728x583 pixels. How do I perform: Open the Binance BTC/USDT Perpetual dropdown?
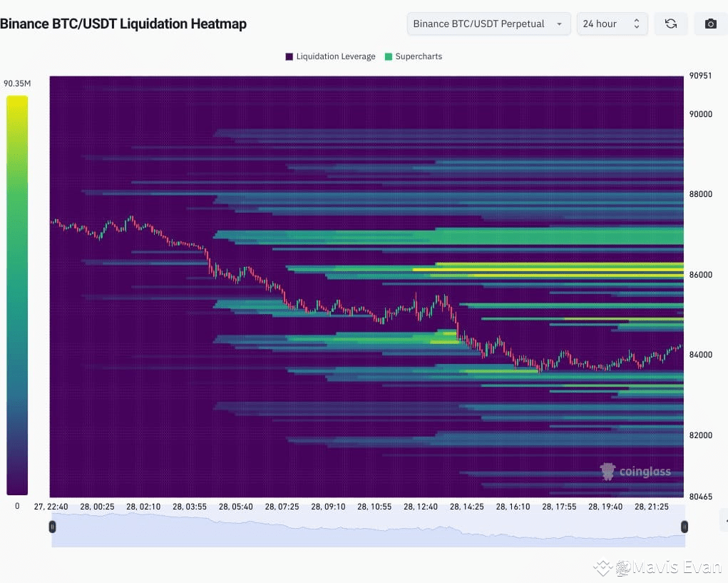point(488,24)
